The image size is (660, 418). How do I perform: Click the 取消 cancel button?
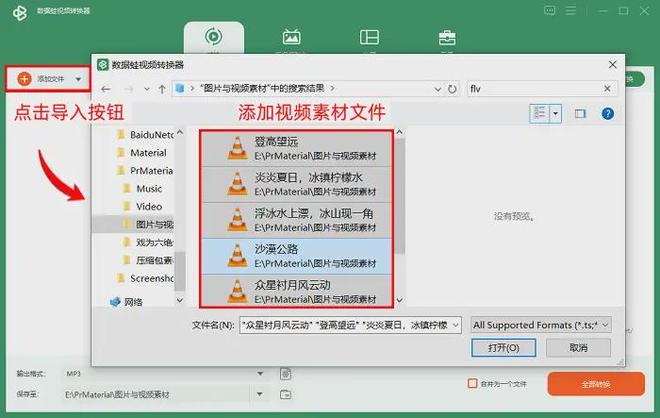578,348
